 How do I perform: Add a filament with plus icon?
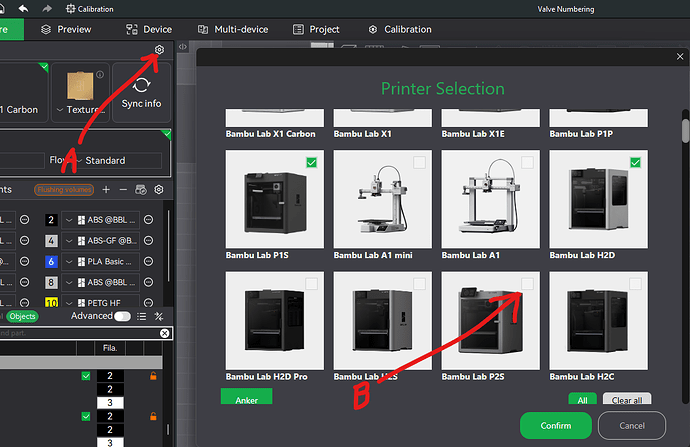pyautogui.click(x=106, y=190)
